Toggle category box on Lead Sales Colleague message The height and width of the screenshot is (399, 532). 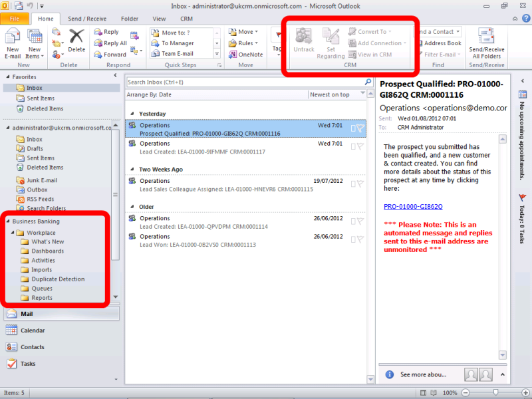coord(353,184)
